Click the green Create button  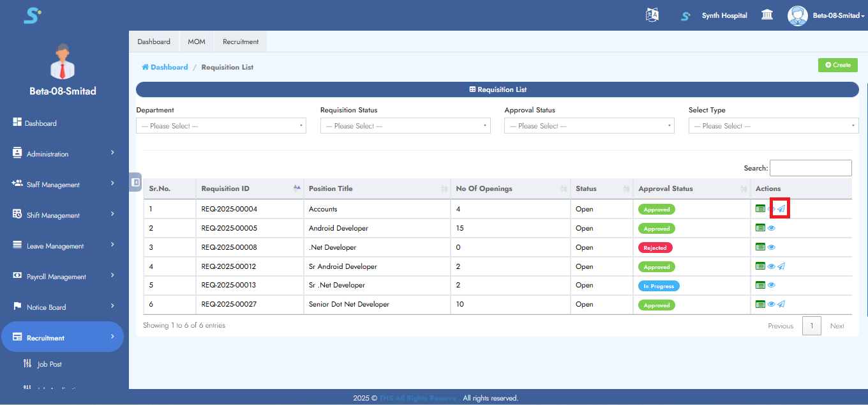[x=838, y=65]
